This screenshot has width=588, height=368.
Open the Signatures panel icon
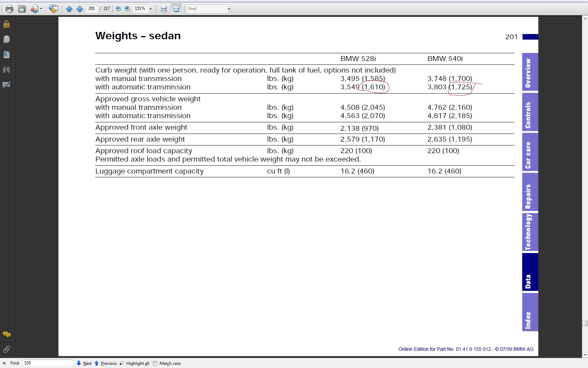[x=7, y=84]
